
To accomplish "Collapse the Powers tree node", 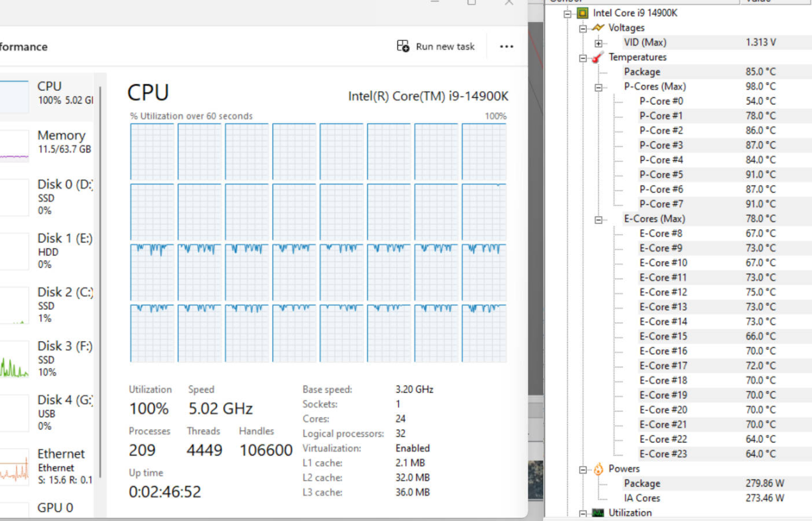I will point(583,469).
